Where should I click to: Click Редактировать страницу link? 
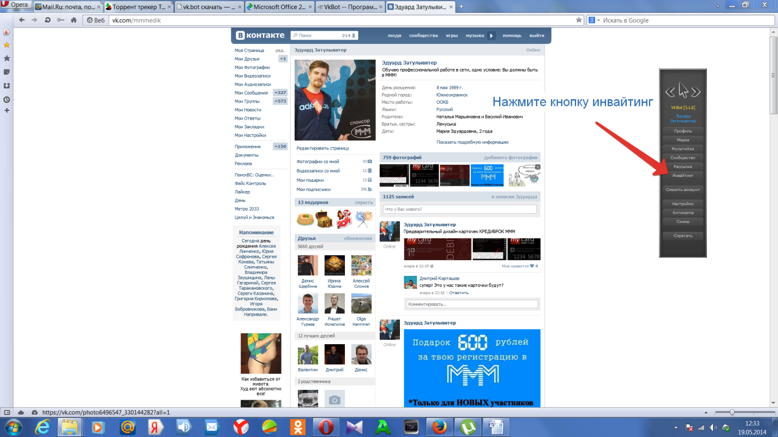[x=323, y=148]
